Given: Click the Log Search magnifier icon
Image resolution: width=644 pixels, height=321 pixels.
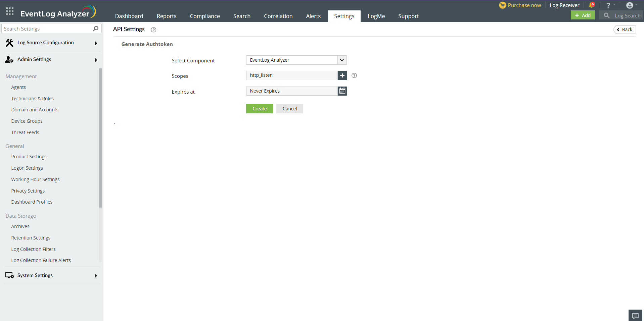Looking at the screenshot, I should click(606, 15).
